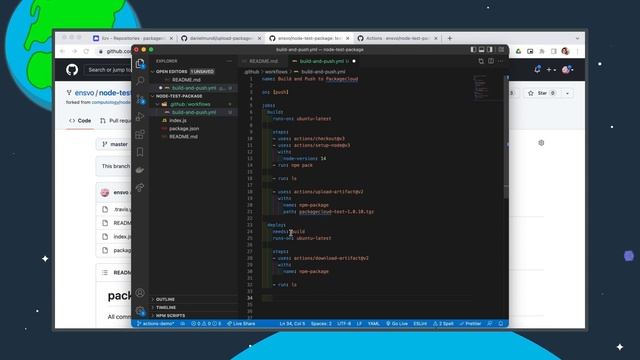
Task: Switch to the Actions browser tab
Action: (398, 38)
